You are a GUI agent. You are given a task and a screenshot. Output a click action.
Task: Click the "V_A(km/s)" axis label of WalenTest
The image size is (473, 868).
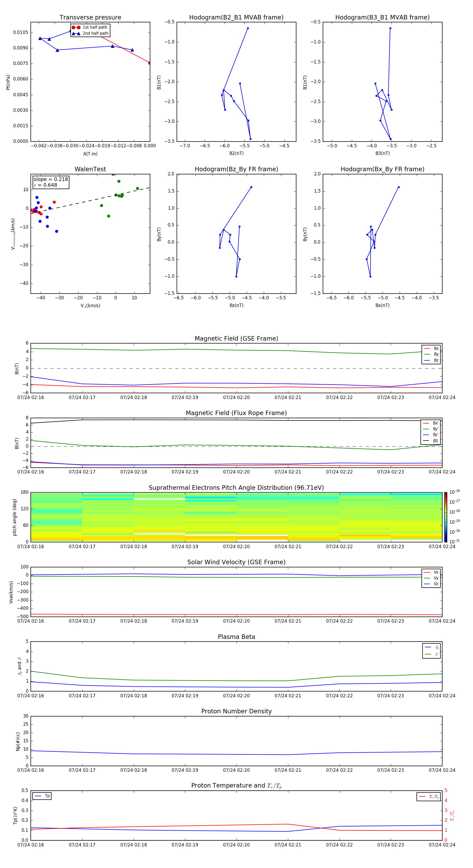(x=90, y=306)
